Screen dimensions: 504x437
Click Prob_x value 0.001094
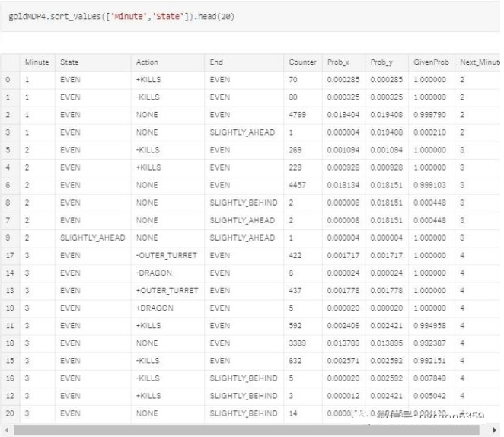click(343, 150)
